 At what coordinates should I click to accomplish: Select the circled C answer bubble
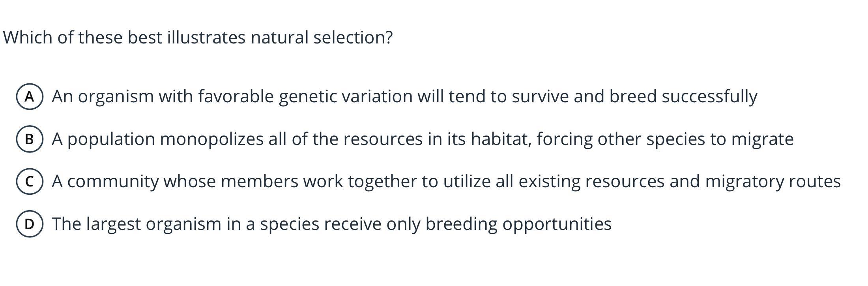[30, 181]
